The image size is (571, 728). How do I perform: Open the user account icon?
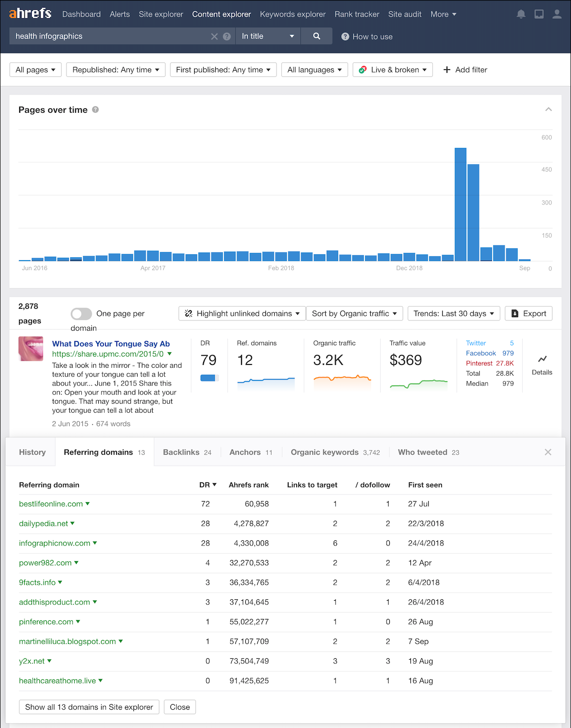coord(557,14)
